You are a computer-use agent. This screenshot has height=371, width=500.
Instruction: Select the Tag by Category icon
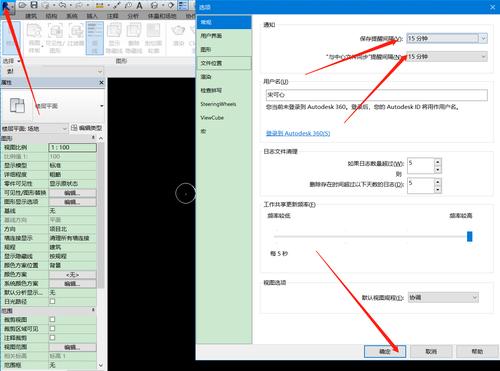tap(128, 5)
